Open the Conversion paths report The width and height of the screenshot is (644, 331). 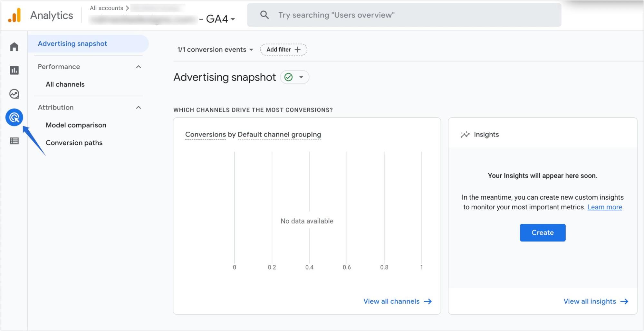(74, 143)
